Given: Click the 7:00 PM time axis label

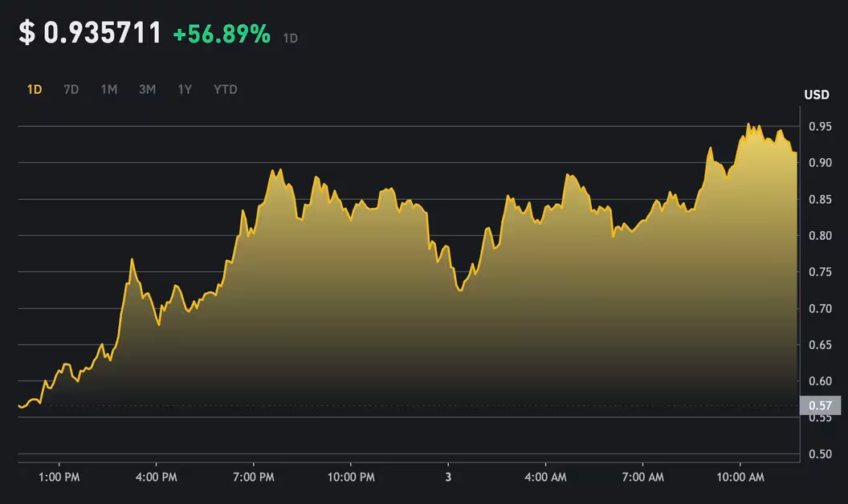Looking at the screenshot, I should tap(254, 478).
